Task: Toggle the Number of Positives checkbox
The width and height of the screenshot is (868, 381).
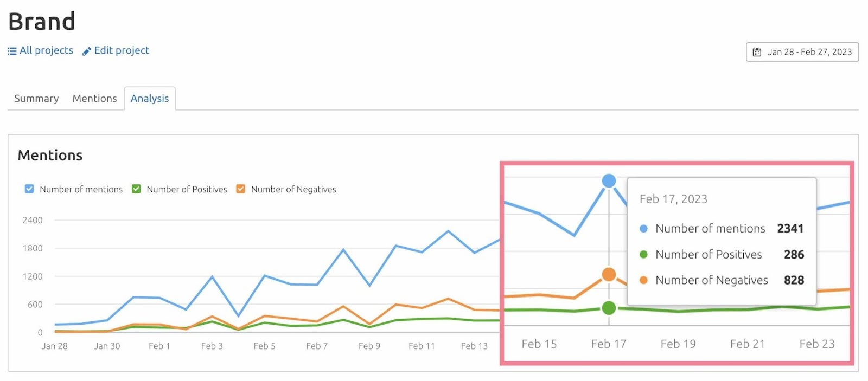Action: [x=136, y=189]
